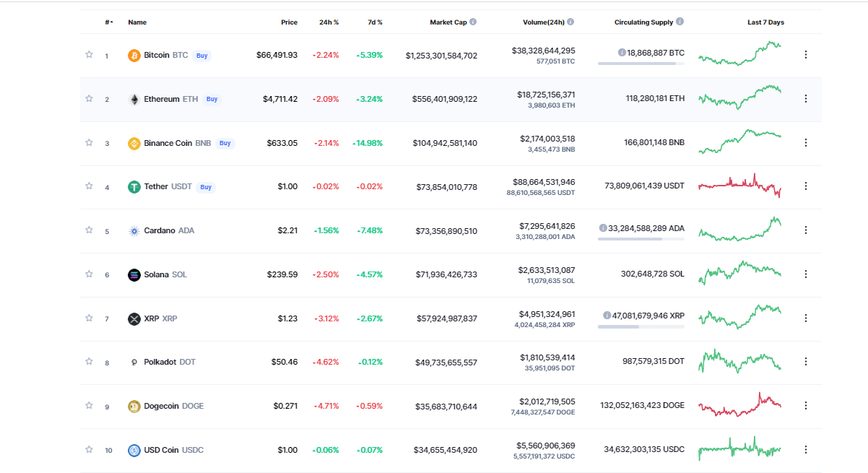The height and width of the screenshot is (473, 868).
Task: Open the Dogecoin row more options
Action: (x=806, y=405)
